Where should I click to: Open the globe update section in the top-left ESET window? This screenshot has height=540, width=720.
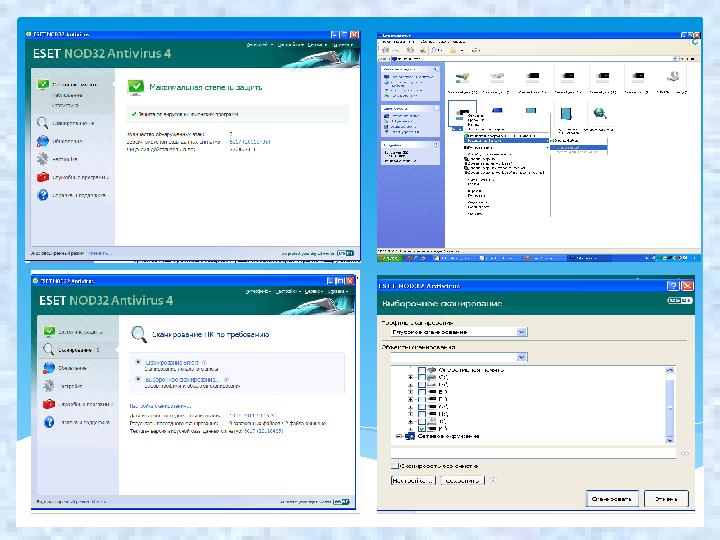[43, 141]
